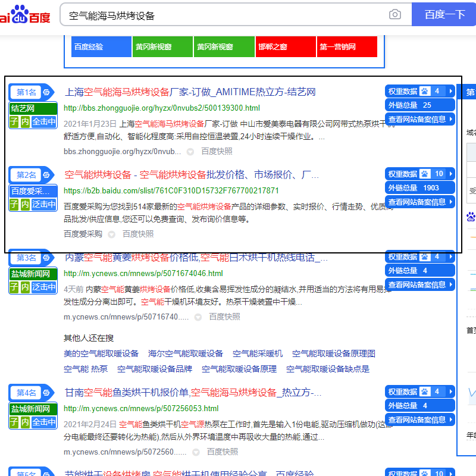Expand dropdown arrow beside m.ycnews.cn/mnews/p/5072560
Screen dimensions: 476x476
point(196,452)
